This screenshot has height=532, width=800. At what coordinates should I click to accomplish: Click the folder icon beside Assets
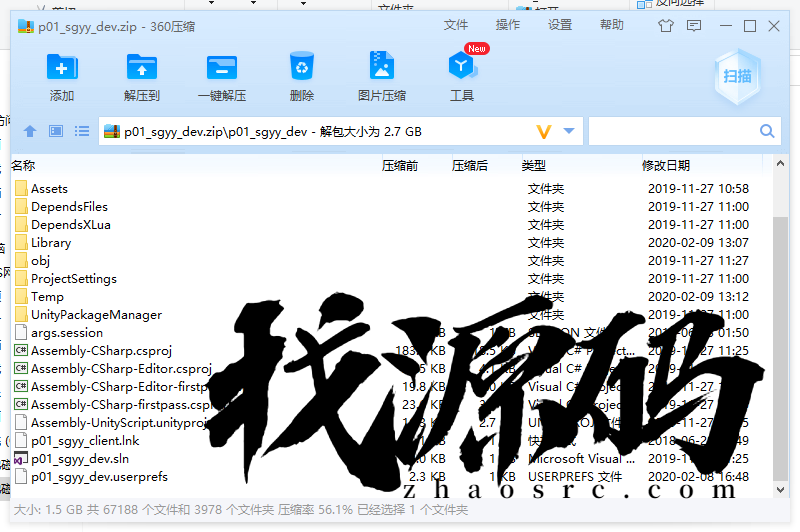click(x=21, y=189)
